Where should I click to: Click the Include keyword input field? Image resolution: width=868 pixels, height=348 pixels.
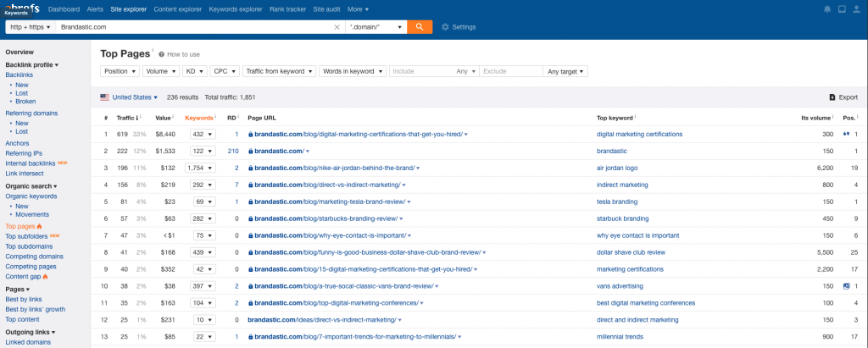click(420, 71)
